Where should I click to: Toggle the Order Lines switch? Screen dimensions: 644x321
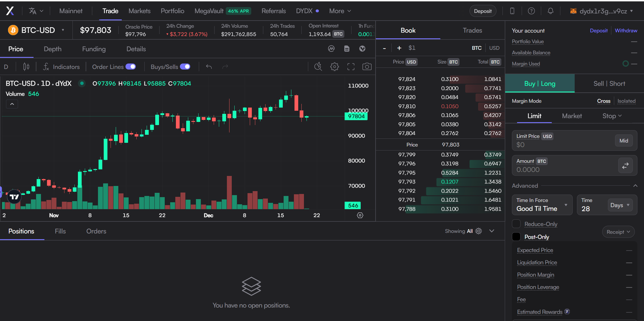(131, 67)
